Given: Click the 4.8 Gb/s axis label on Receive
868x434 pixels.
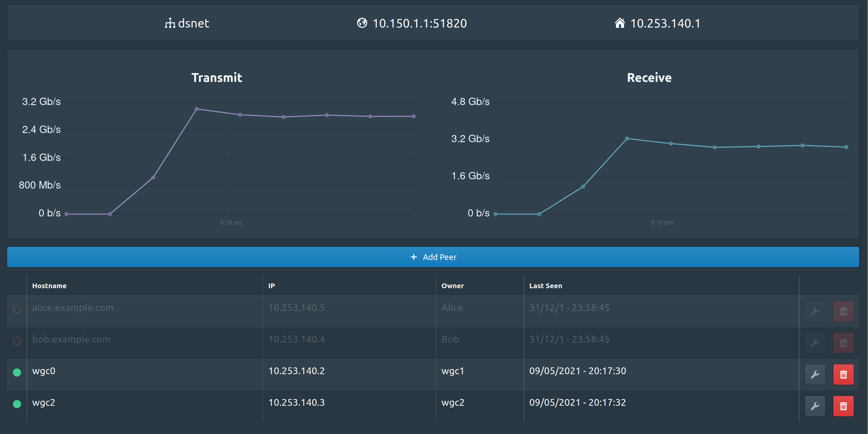Looking at the screenshot, I should tap(470, 101).
